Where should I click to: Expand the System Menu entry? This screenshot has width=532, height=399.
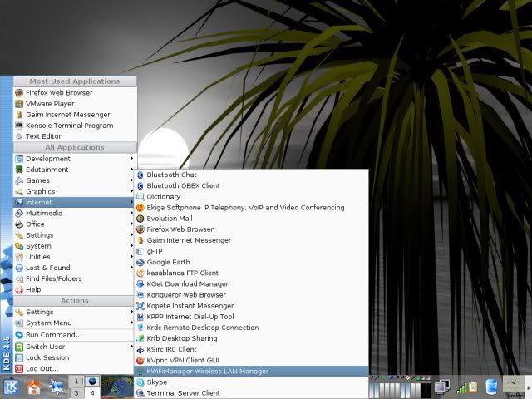74,323
